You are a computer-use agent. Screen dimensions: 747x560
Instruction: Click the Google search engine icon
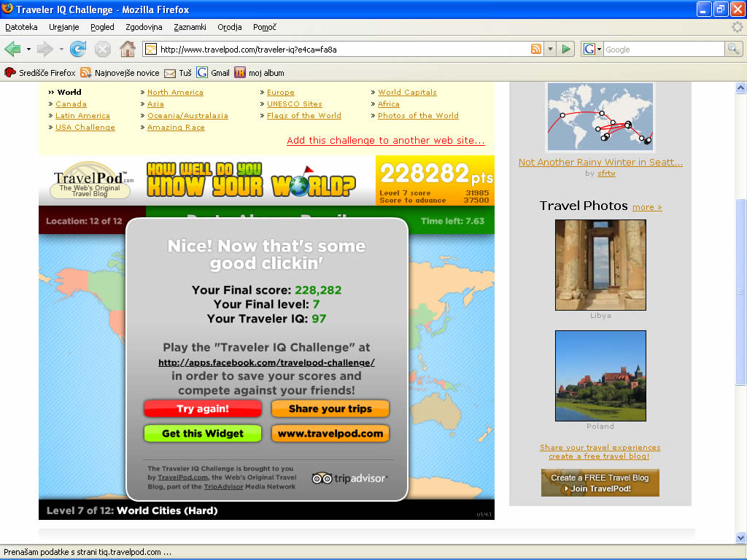coord(589,49)
